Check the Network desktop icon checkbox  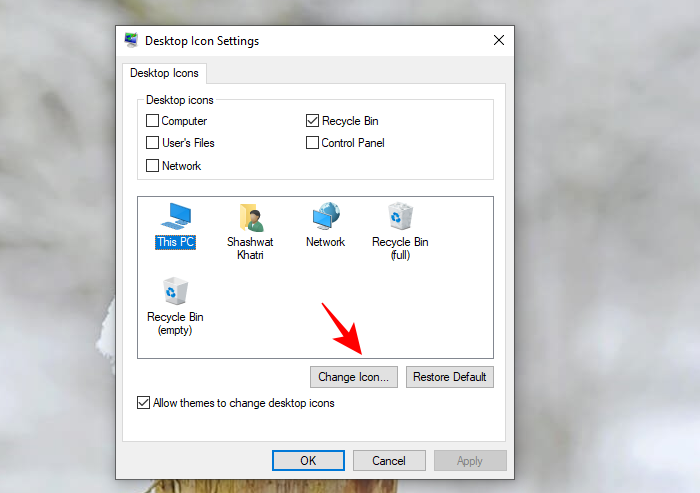[153, 166]
